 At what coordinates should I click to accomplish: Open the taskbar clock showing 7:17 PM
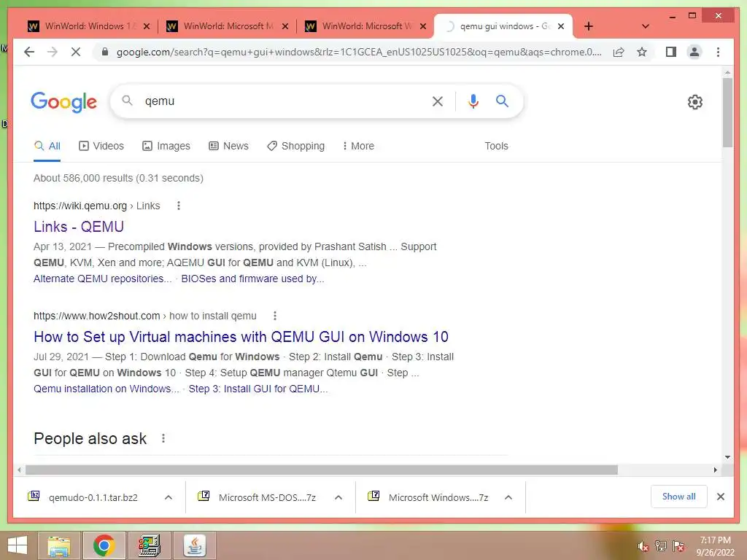click(x=715, y=546)
